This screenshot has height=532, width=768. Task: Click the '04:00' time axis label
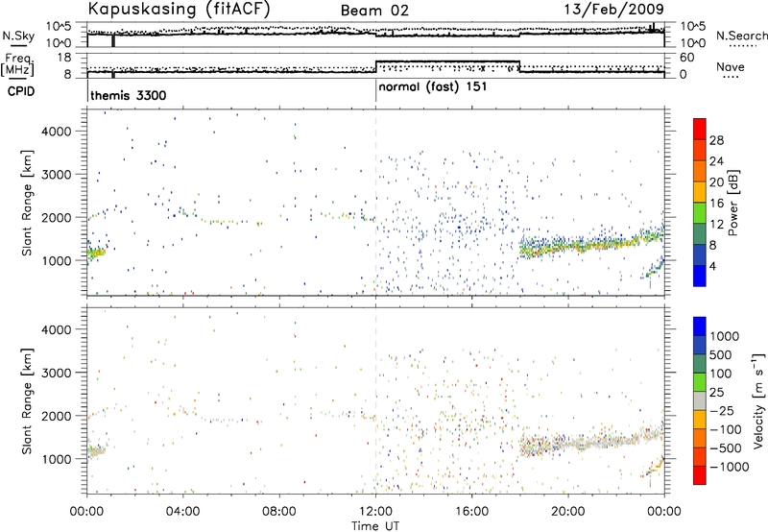[183, 512]
